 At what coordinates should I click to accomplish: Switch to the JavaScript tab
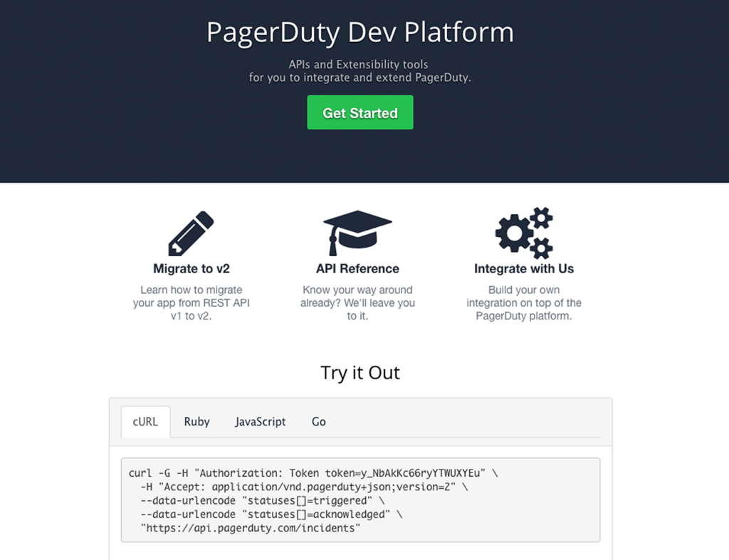coord(261,421)
